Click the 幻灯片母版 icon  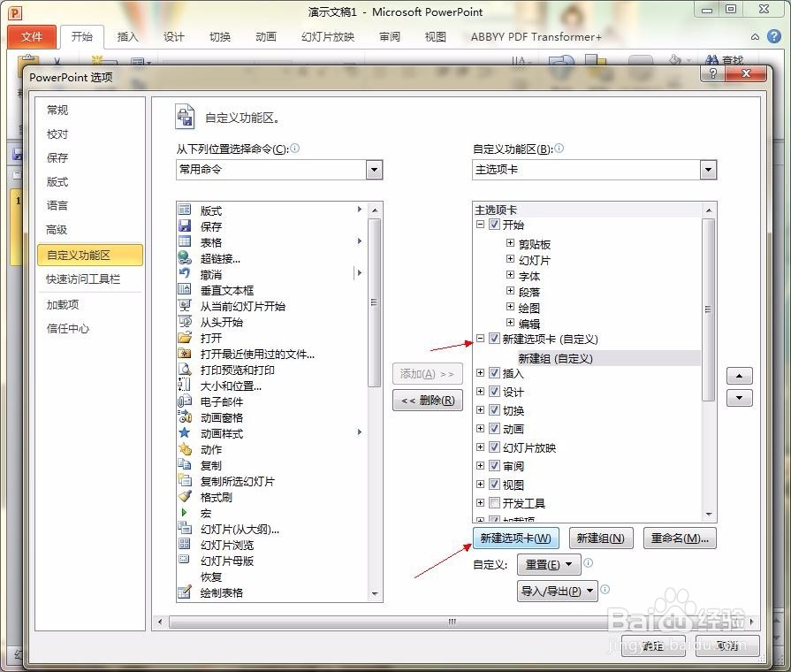(185, 560)
